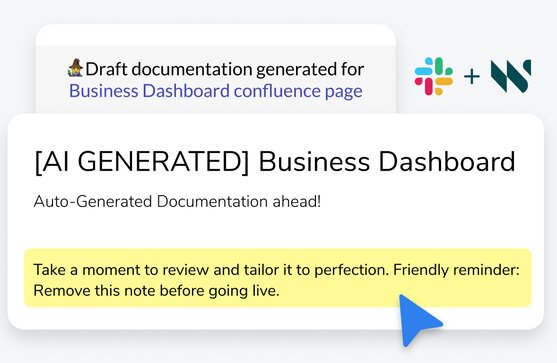Click the word "Dashboard" in the blue link
This screenshot has height=363, width=557.
click(x=186, y=91)
